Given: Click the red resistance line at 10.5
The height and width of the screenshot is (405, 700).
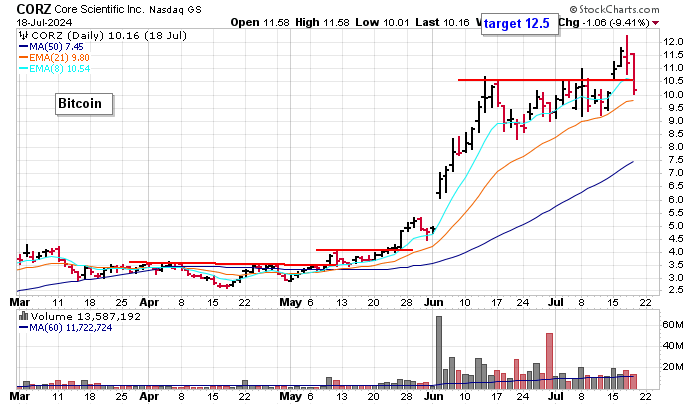Looking at the screenshot, I should tap(546, 80).
